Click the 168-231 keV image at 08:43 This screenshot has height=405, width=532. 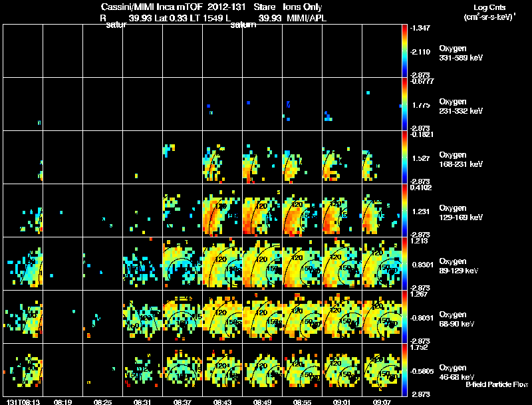pos(223,157)
